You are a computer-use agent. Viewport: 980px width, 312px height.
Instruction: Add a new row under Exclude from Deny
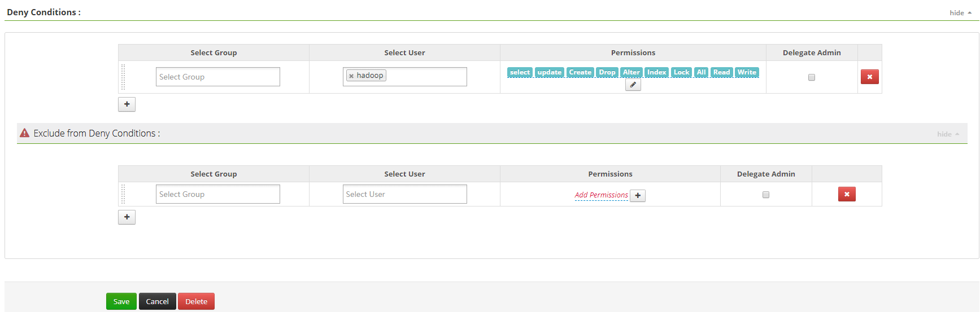[x=127, y=217]
